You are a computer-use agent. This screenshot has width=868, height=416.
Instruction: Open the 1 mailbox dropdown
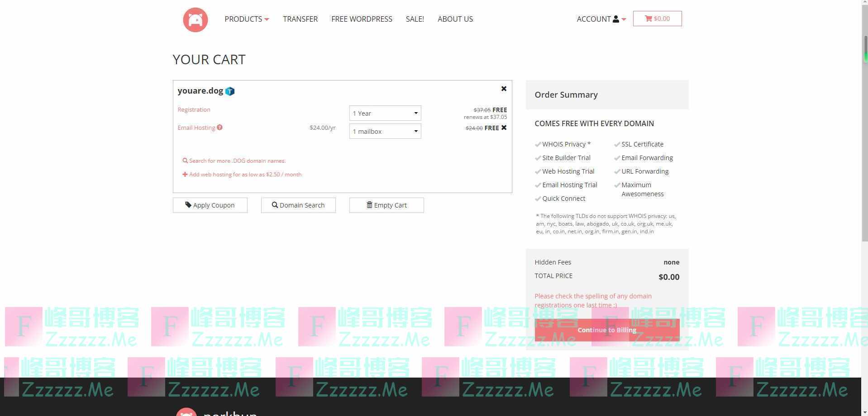[385, 131]
